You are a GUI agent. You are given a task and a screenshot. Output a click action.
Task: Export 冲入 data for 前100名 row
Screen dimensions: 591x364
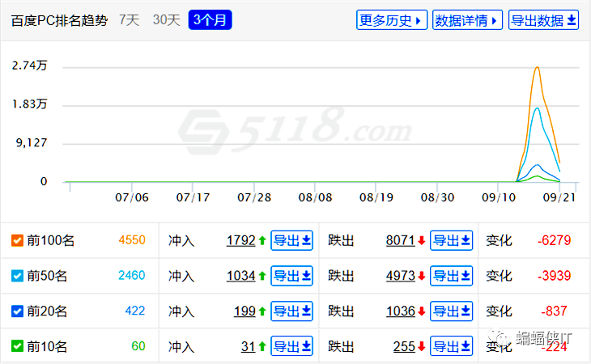point(291,240)
